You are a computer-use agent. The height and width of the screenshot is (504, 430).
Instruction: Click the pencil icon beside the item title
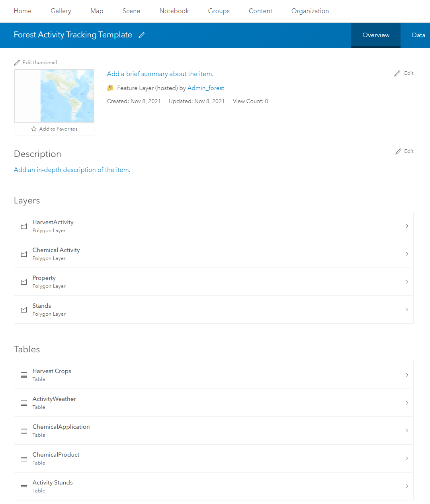pos(141,35)
